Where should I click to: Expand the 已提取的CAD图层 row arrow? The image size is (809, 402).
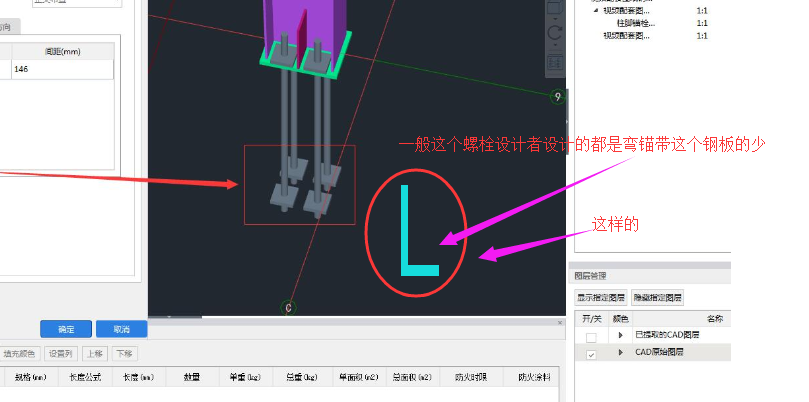tap(621, 335)
